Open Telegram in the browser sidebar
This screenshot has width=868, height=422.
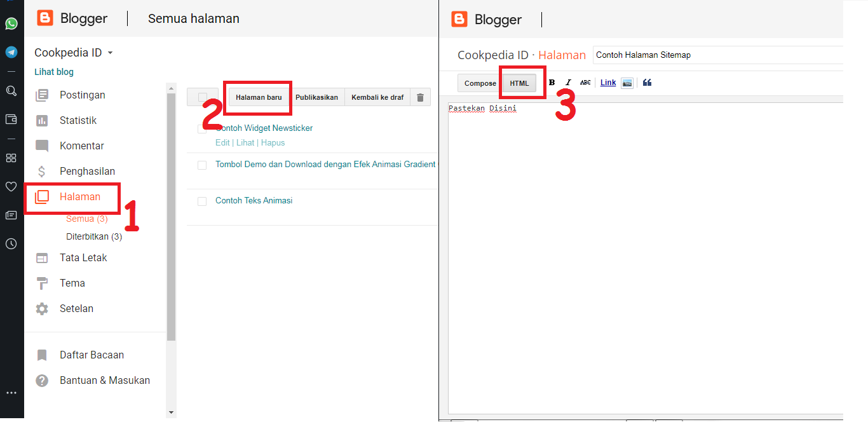pyautogui.click(x=11, y=52)
